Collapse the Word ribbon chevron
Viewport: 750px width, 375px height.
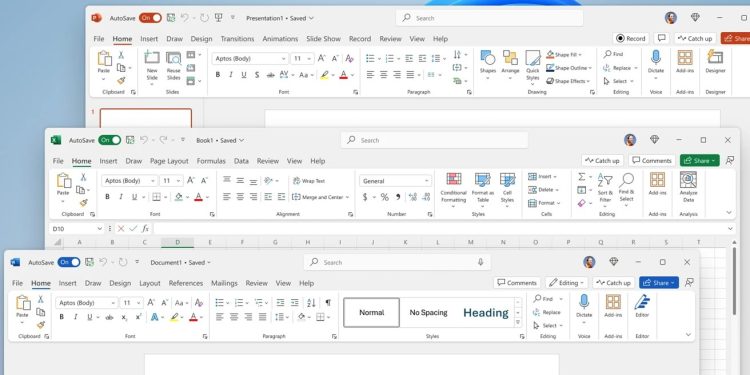[x=688, y=335]
